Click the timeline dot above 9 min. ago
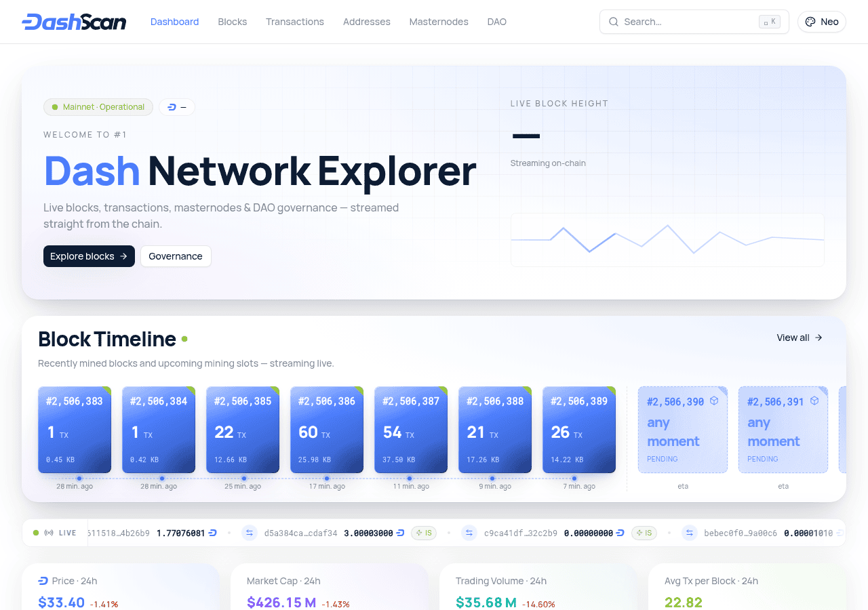 [x=492, y=479]
